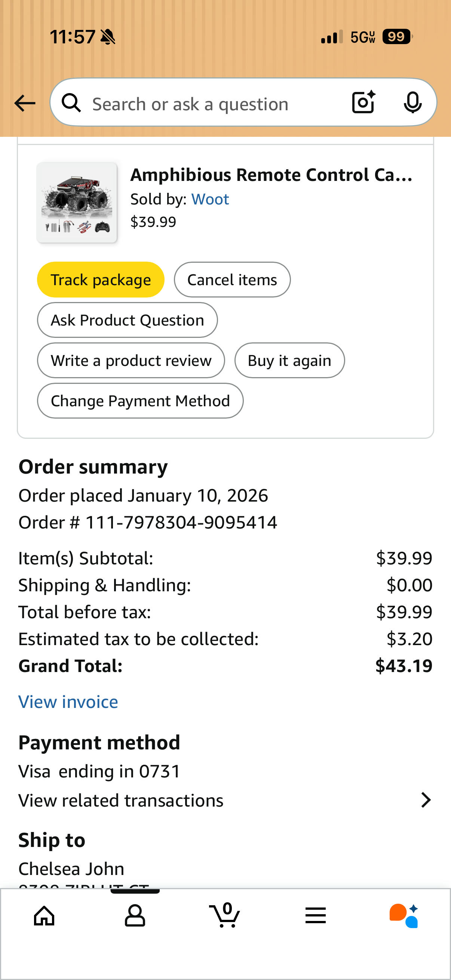
Task: Tap the microphone voice search icon
Action: pos(412,102)
